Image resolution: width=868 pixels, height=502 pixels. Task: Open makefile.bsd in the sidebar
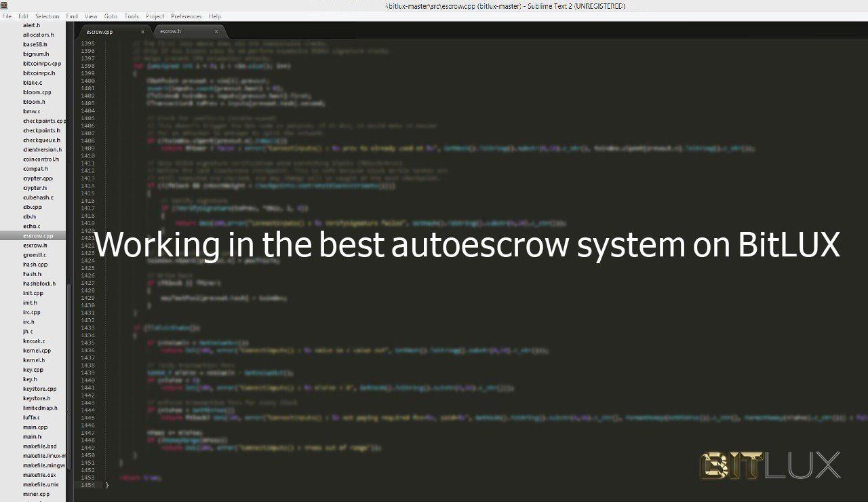(x=40, y=446)
